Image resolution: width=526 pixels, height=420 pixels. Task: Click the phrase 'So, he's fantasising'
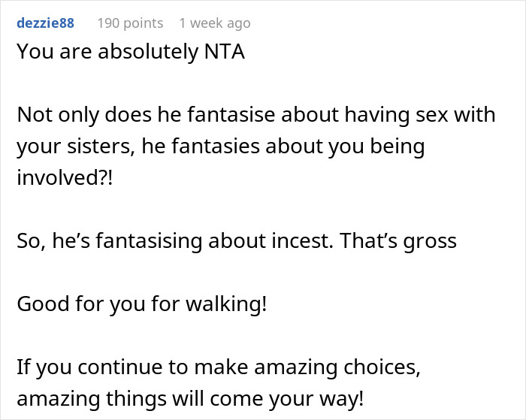(x=110, y=241)
